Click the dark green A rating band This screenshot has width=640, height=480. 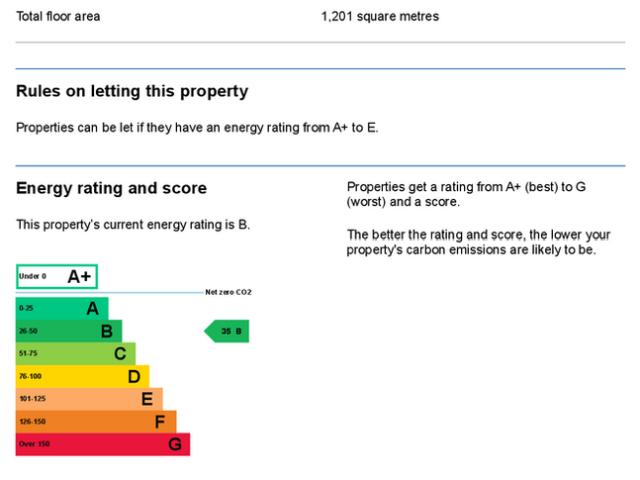tap(62, 309)
